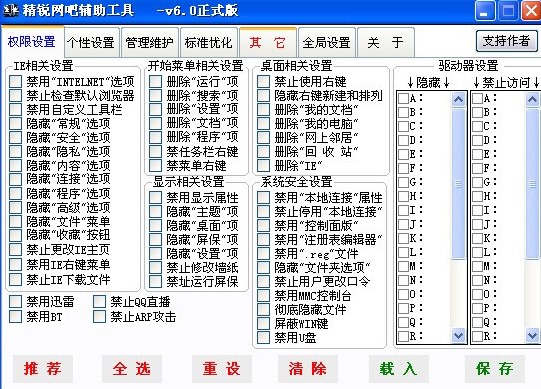Check 隐藏"安全"选项

(x=16, y=137)
